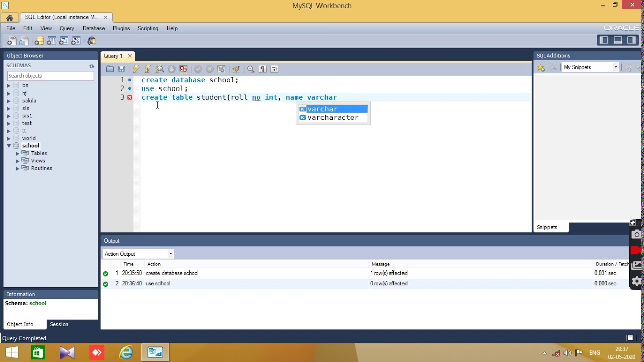Click the add snippet star icon
Screen dimensions: 644x362
(541, 68)
